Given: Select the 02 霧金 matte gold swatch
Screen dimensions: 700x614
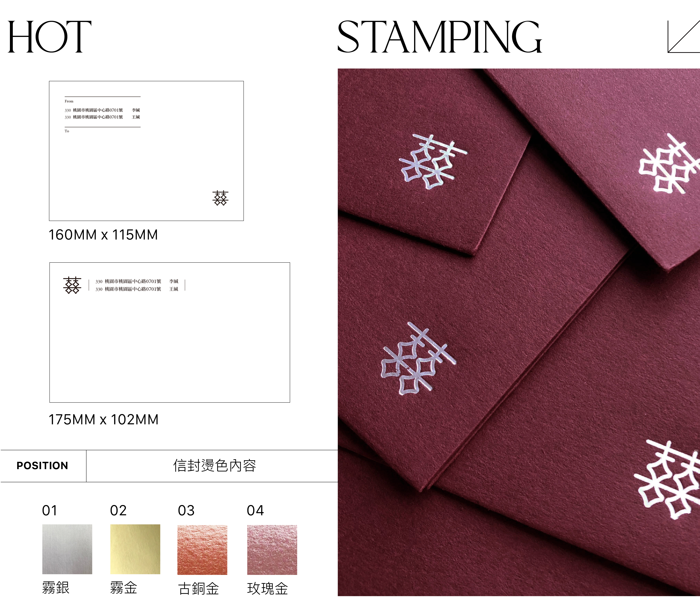Looking at the screenshot, I should coord(135,549).
